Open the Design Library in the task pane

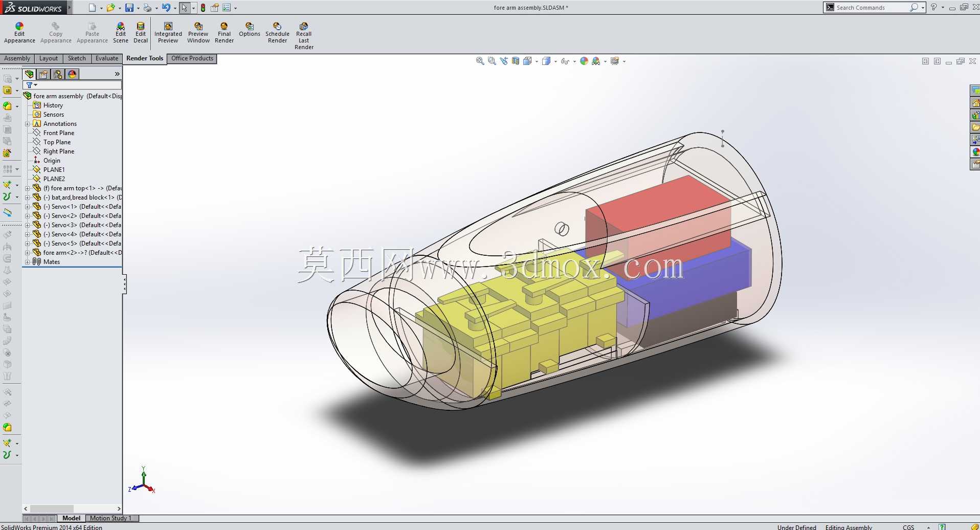pos(975,115)
